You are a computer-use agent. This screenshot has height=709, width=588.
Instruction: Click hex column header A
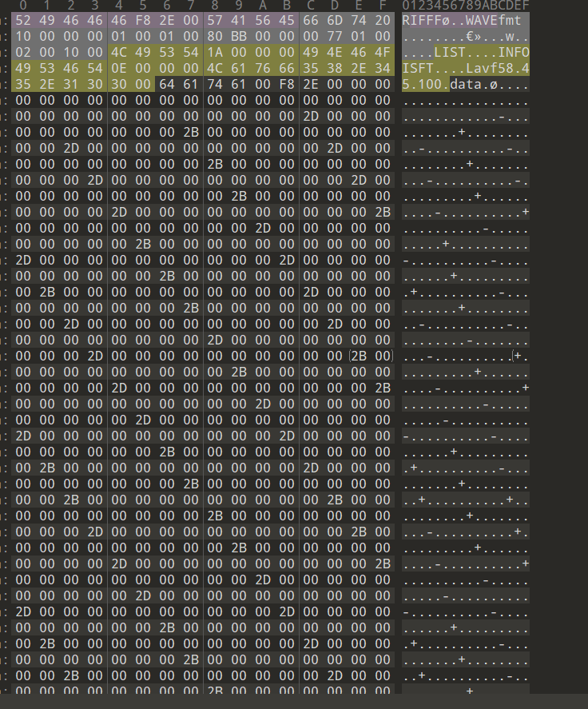click(262, 6)
